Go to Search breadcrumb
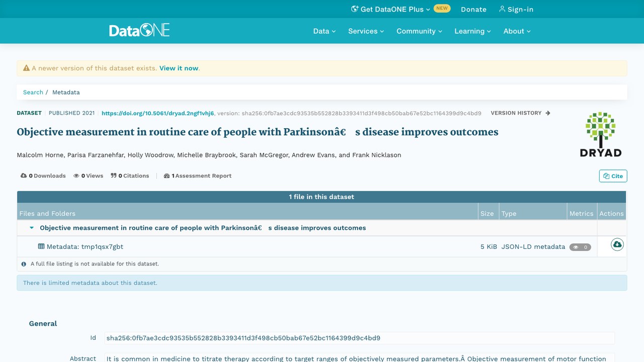Image resolution: width=644 pixels, height=362 pixels. point(33,92)
